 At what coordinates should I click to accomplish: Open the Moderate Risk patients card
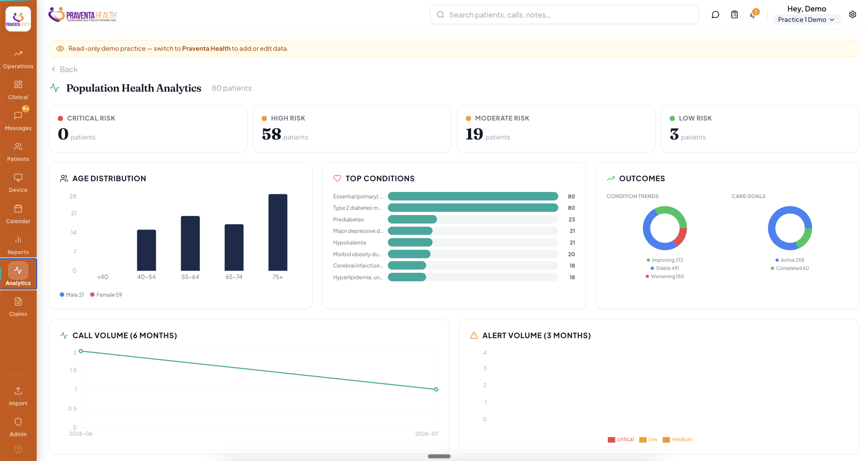coord(556,129)
